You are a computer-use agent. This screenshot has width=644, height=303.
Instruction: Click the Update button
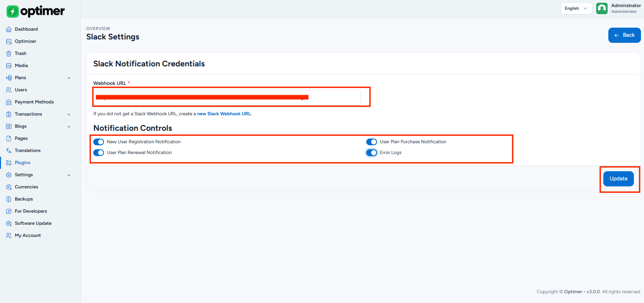pyautogui.click(x=618, y=179)
